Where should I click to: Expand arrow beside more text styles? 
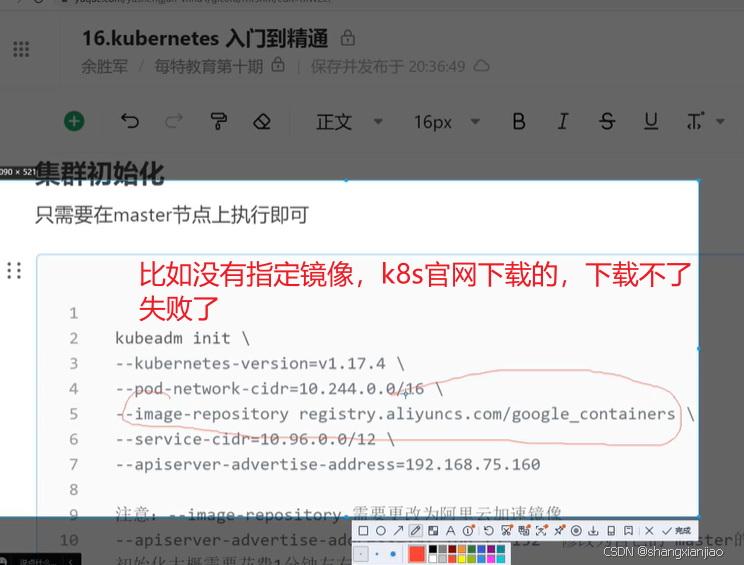[720, 122]
